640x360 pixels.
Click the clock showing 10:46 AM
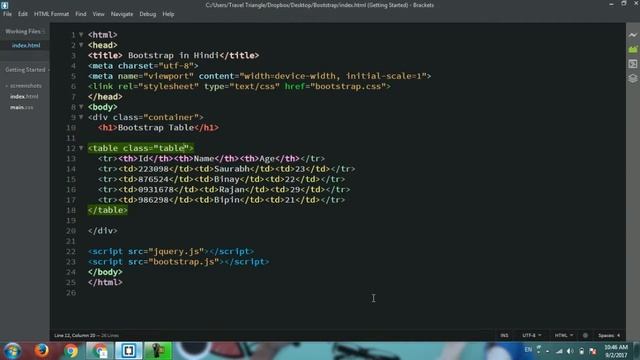pos(616,347)
